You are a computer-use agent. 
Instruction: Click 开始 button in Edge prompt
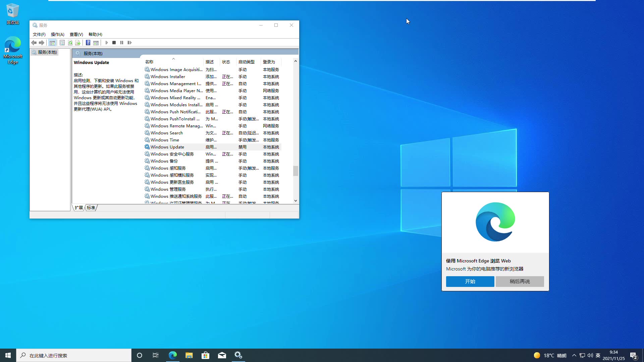tap(470, 281)
